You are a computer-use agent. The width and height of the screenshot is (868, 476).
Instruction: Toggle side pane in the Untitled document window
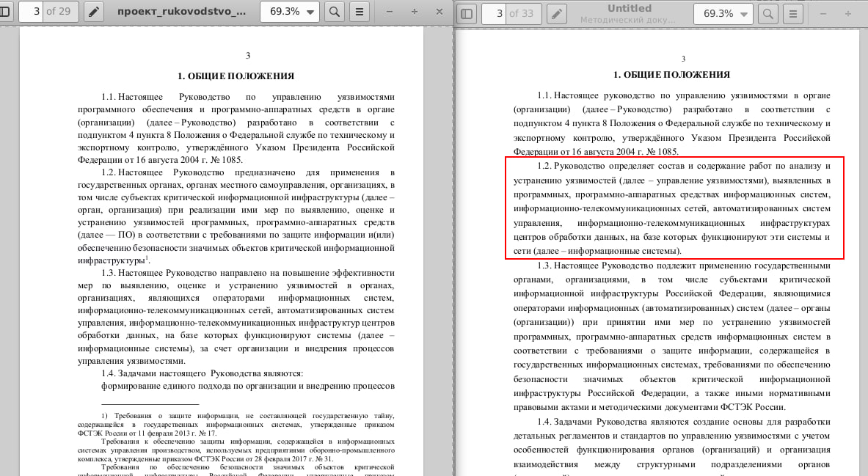(x=467, y=13)
